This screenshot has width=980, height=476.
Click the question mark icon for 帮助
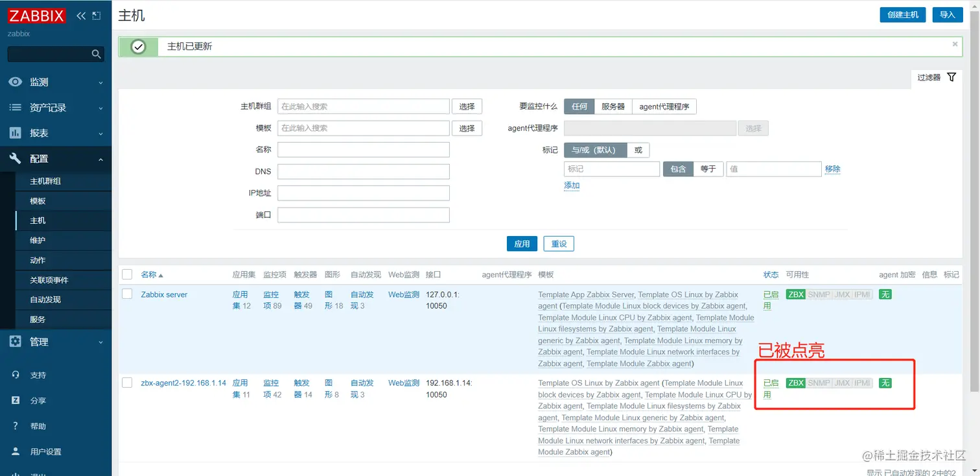click(x=16, y=426)
